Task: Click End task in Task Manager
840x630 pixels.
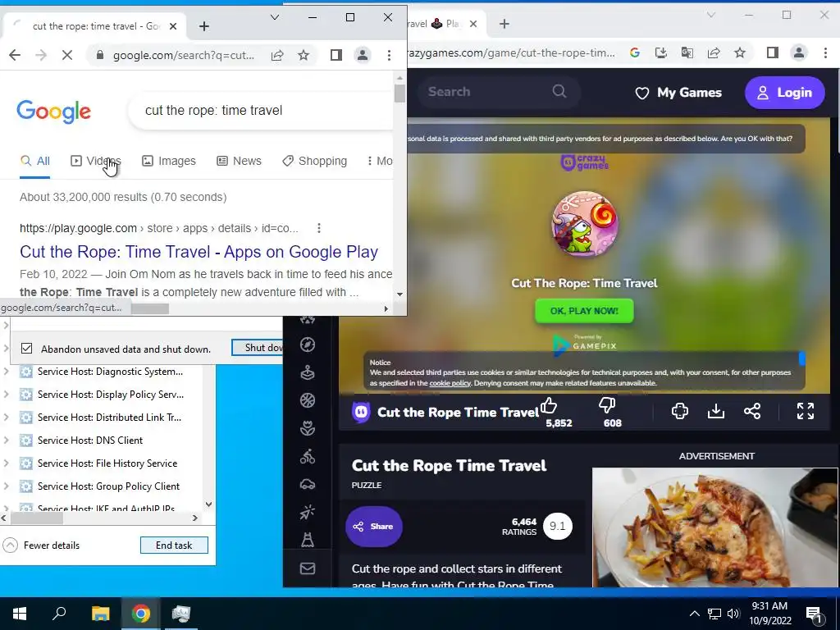Action: click(x=174, y=546)
